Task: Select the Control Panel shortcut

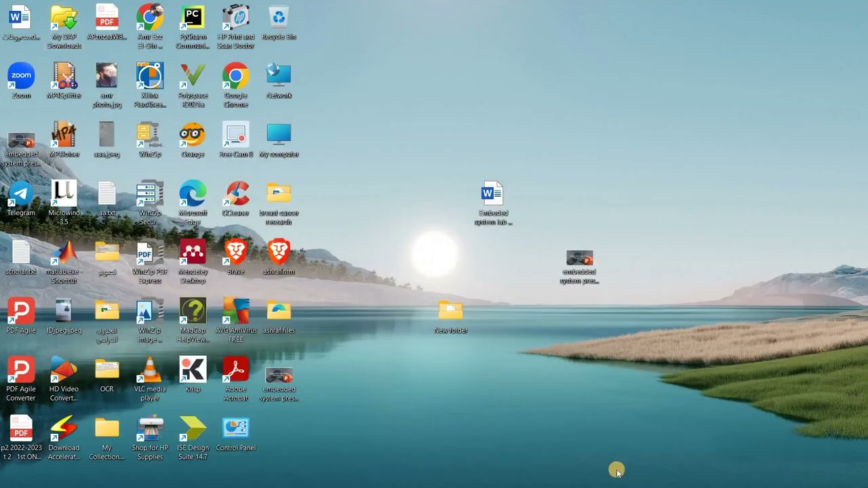Action: click(236, 434)
